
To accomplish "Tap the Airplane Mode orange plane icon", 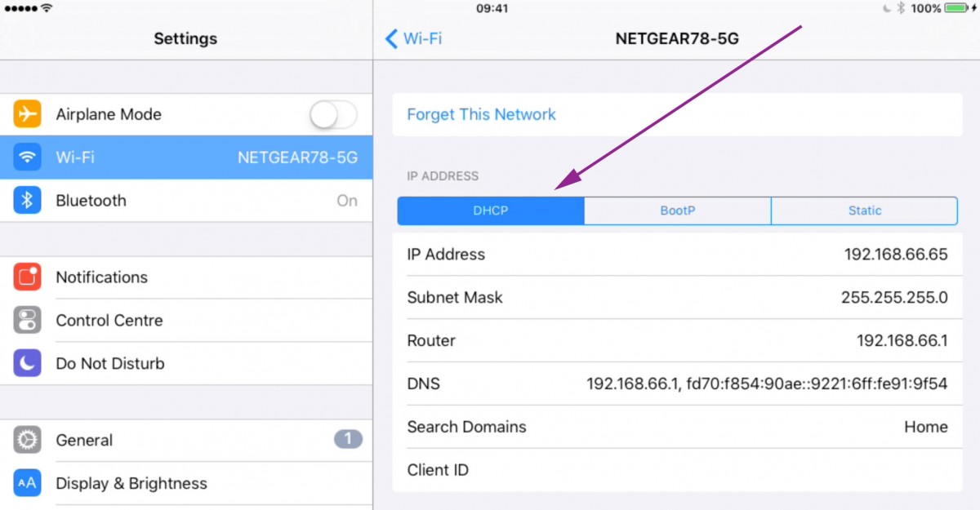I will pos(27,114).
